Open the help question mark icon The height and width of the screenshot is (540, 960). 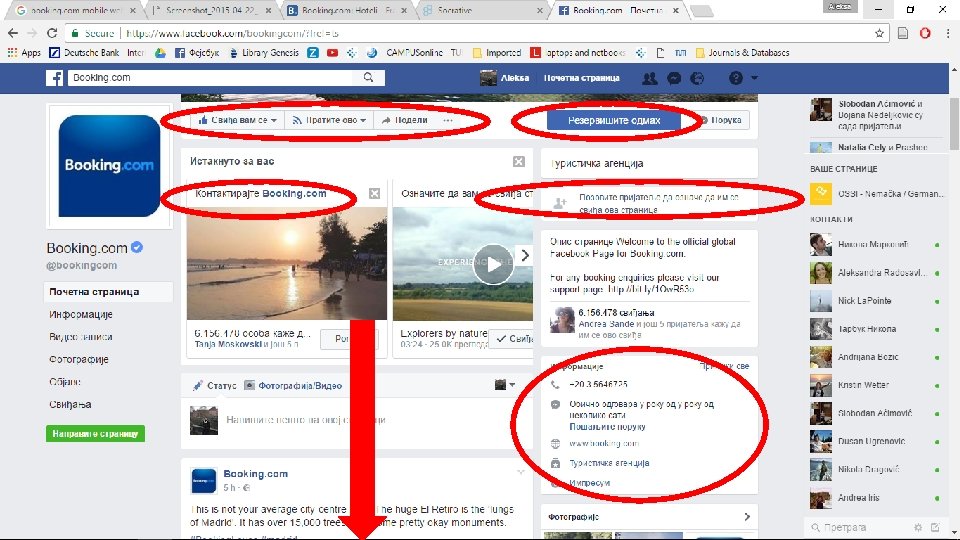[x=735, y=78]
